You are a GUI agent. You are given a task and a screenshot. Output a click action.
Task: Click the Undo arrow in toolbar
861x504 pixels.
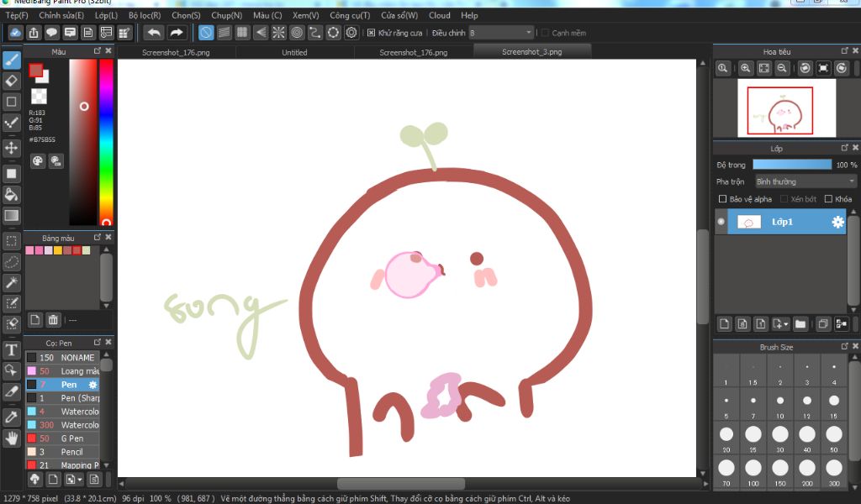pyautogui.click(x=155, y=33)
